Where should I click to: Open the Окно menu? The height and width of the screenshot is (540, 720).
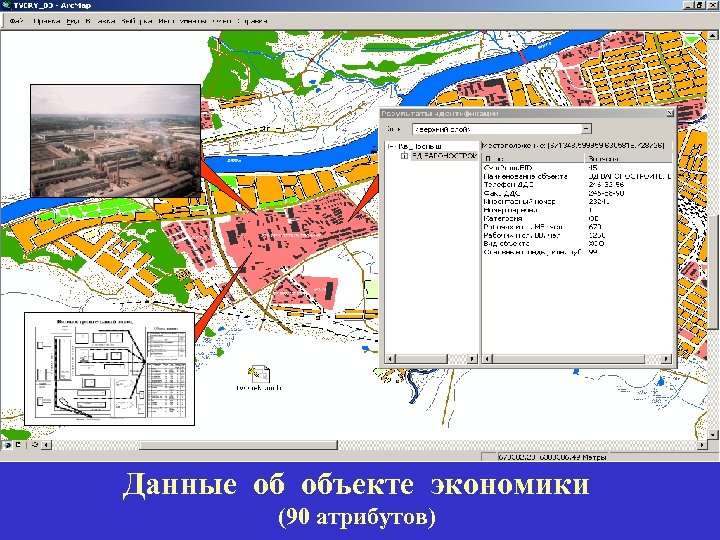click(x=222, y=21)
